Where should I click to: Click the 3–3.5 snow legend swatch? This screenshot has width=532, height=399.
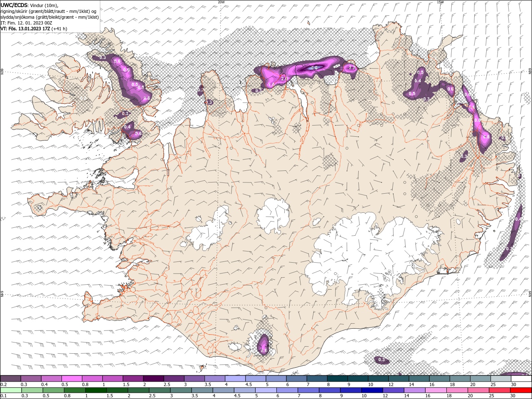pyautogui.click(x=194, y=379)
